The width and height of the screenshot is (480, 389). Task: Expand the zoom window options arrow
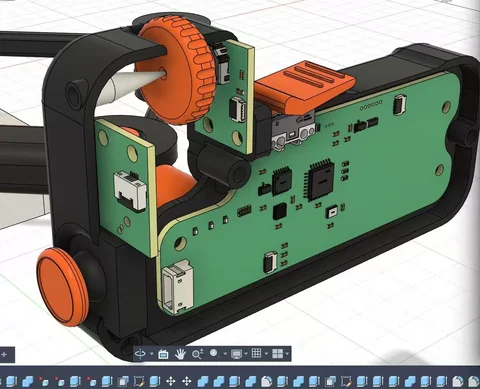coord(225,354)
